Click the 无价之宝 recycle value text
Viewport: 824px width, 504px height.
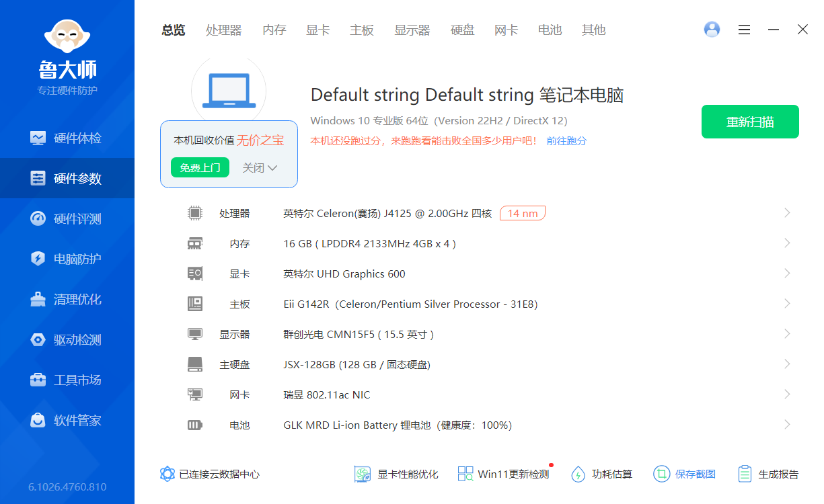[x=260, y=140]
